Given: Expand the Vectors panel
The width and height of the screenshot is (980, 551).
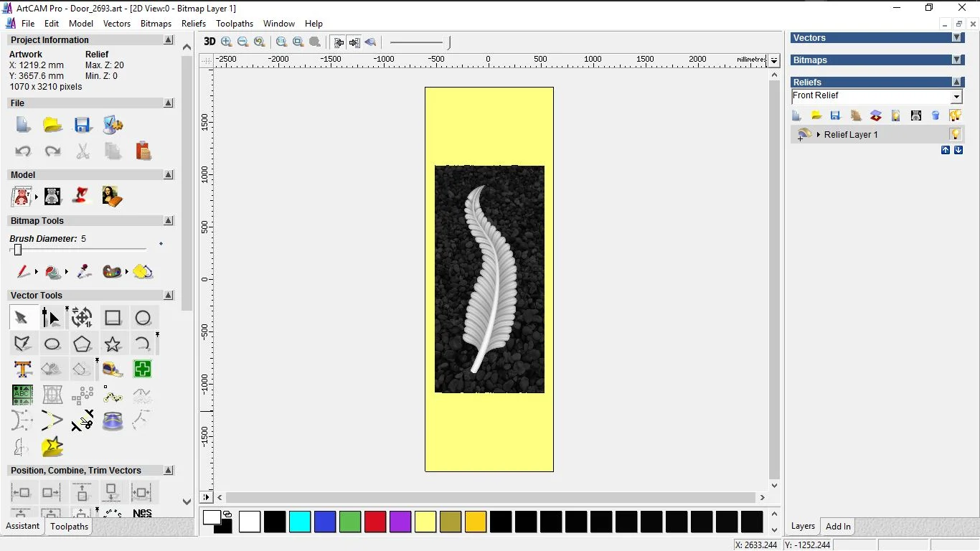Looking at the screenshot, I should pyautogui.click(x=956, y=38).
